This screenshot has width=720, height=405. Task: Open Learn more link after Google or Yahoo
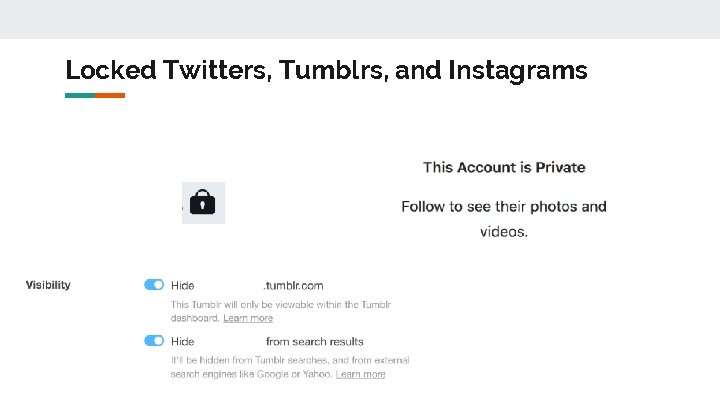coord(360,374)
